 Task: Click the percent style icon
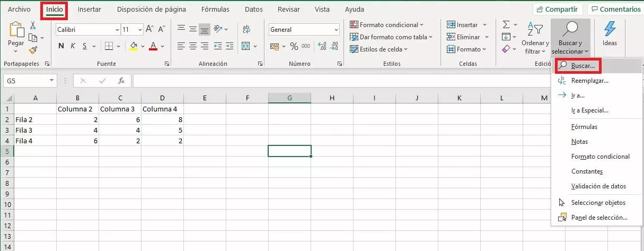coord(294,46)
